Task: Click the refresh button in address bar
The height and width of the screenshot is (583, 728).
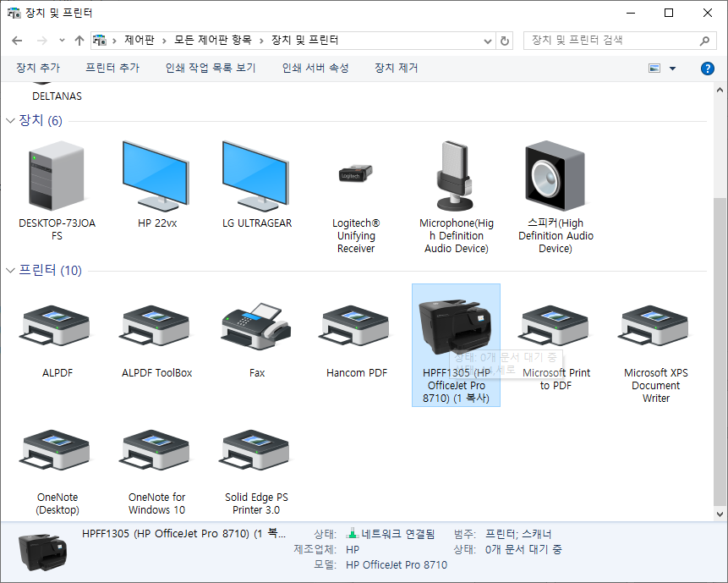Action: (504, 41)
